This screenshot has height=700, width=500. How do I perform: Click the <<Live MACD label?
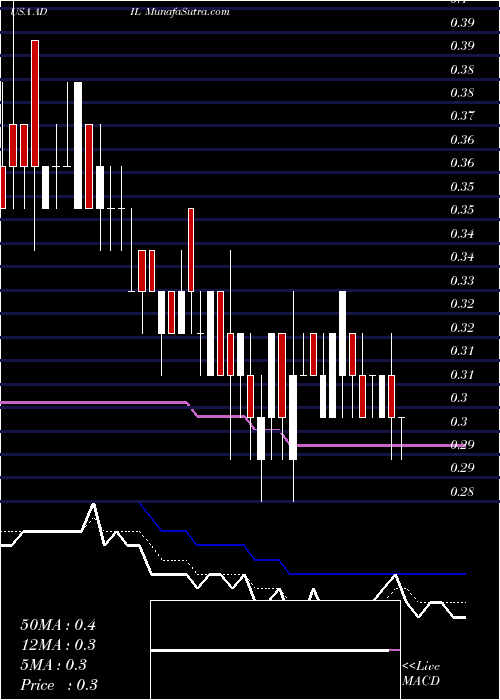tap(421, 674)
